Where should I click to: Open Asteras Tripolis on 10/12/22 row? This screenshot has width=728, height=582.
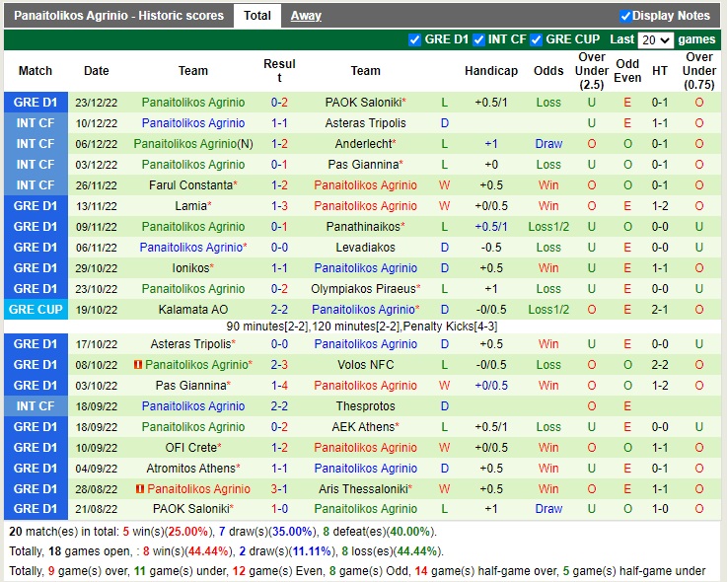(x=365, y=123)
